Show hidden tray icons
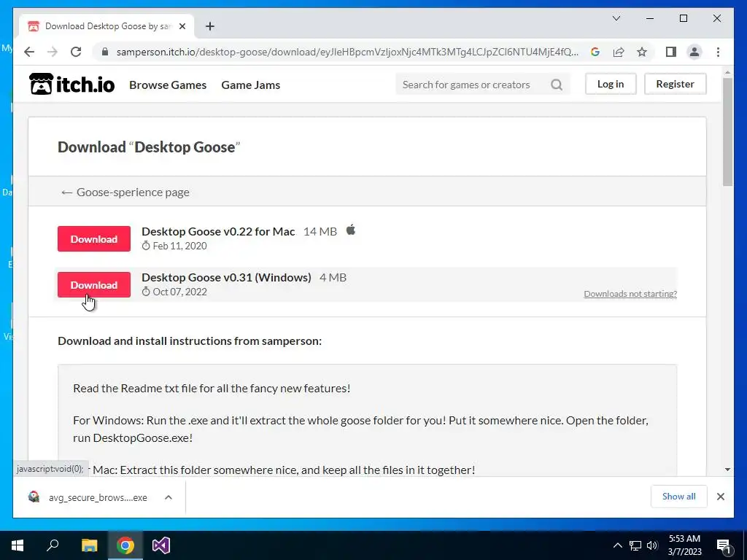Image resolution: width=747 pixels, height=560 pixels. [x=617, y=545]
